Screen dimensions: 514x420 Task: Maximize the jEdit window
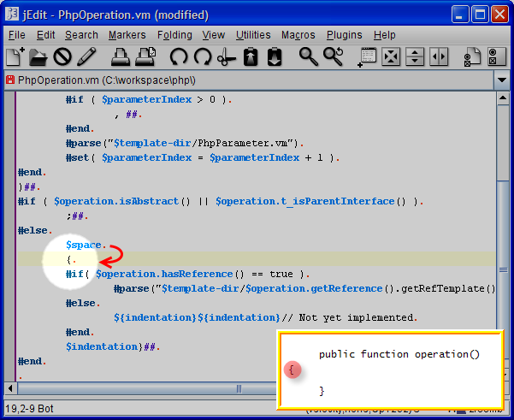480,15
